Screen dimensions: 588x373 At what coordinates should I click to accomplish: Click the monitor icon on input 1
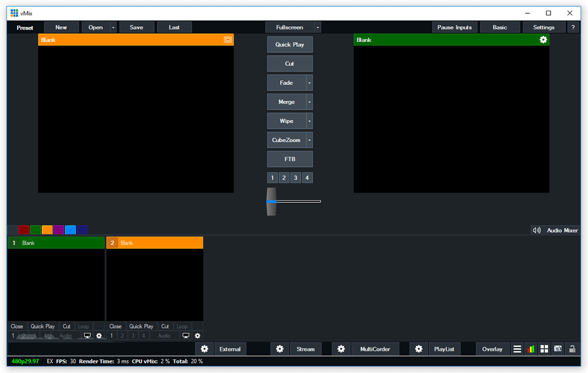(x=87, y=336)
